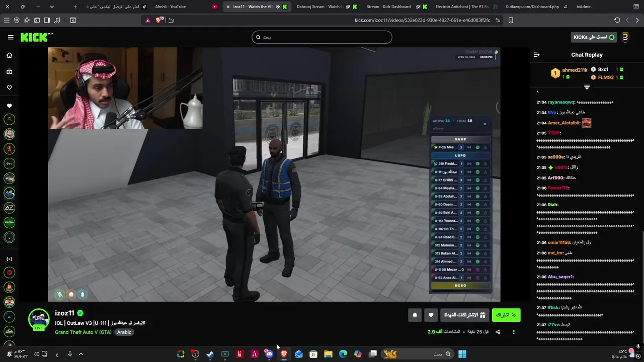This screenshot has height=362, width=644.
Task: Click omar11156's username in chat
Action: (x=558, y=243)
